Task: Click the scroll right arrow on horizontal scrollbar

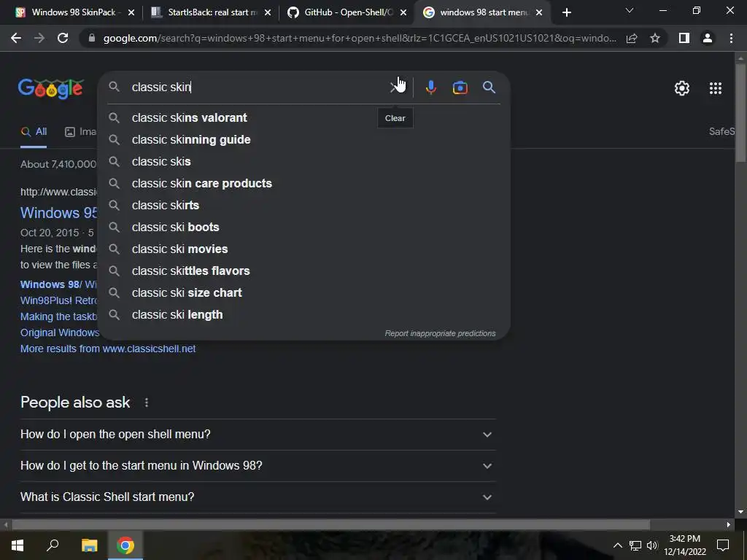Action: [x=729, y=525]
